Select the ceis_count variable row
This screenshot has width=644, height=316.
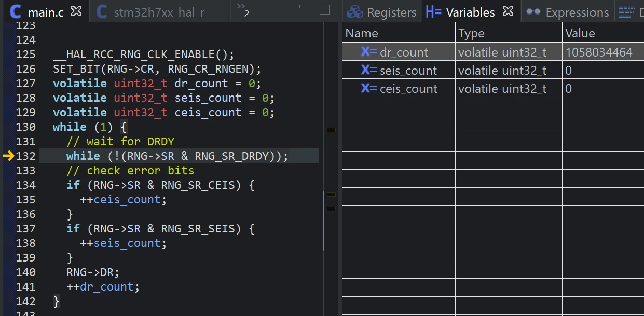493,88
